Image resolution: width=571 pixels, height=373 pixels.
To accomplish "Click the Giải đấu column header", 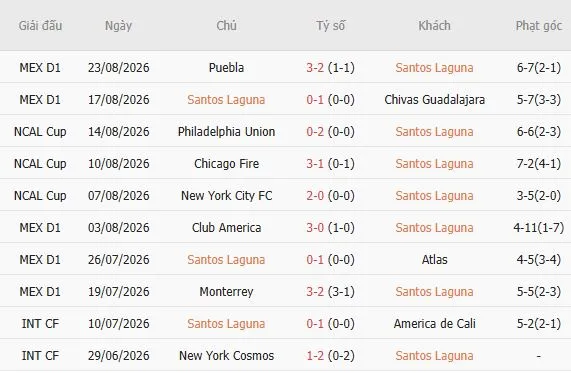I will pyautogui.click(x=40, y=26).
